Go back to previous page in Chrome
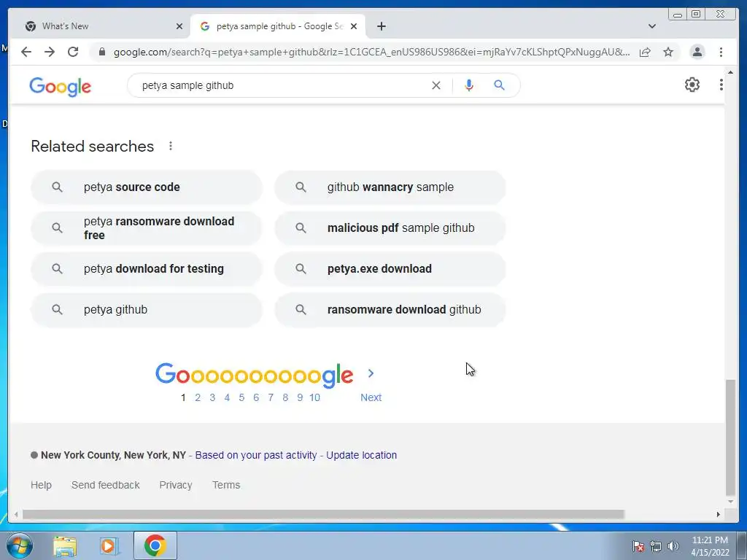 pos(26,52)
